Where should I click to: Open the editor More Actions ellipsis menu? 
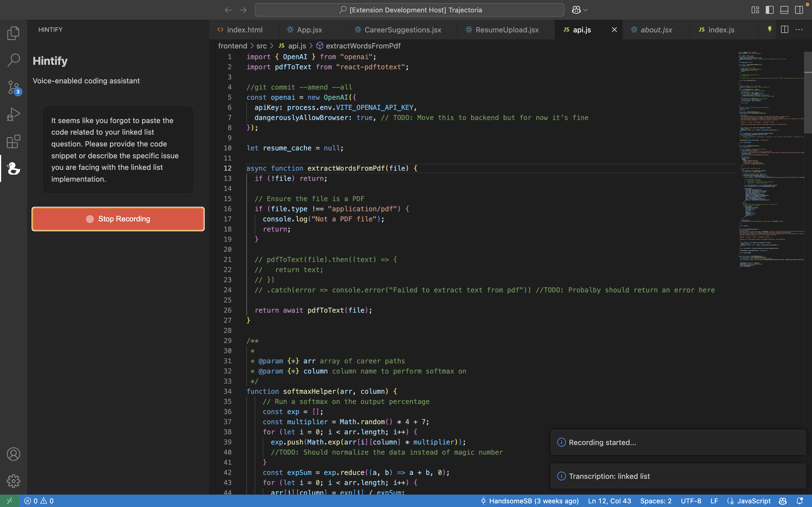[x=799, y=30]
